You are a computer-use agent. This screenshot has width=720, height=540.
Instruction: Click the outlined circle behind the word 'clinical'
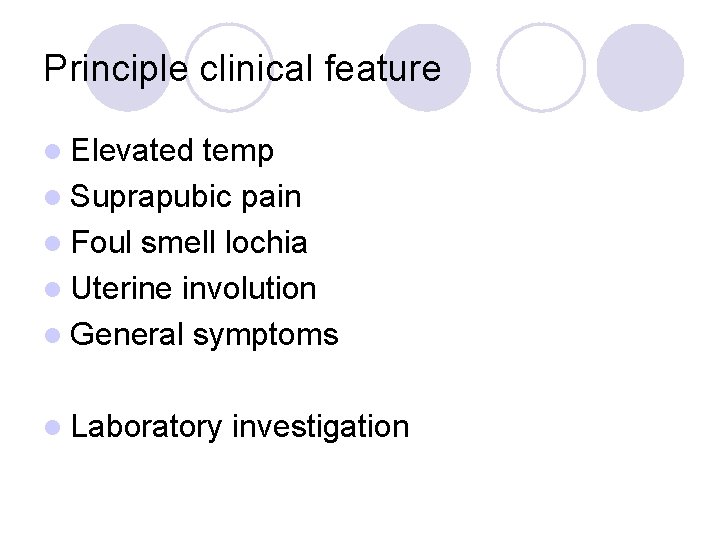229,66
